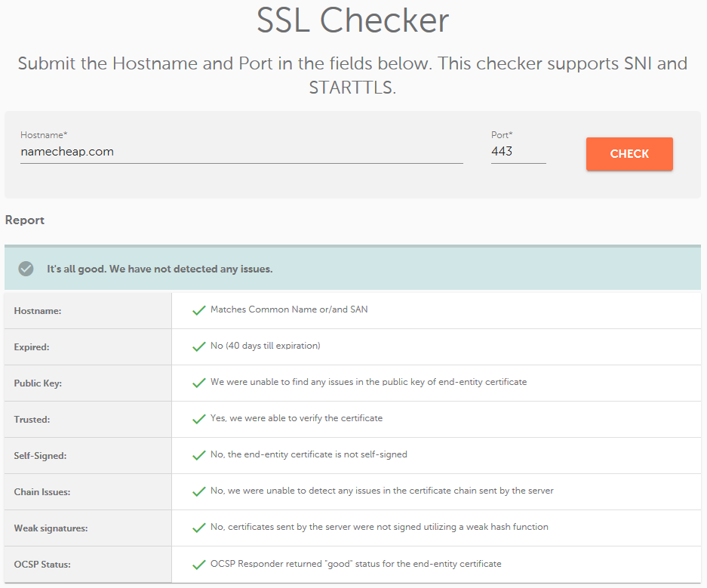Click 'No (40 days till expiration)' text
707x588 pixels.
pos(266,346)
